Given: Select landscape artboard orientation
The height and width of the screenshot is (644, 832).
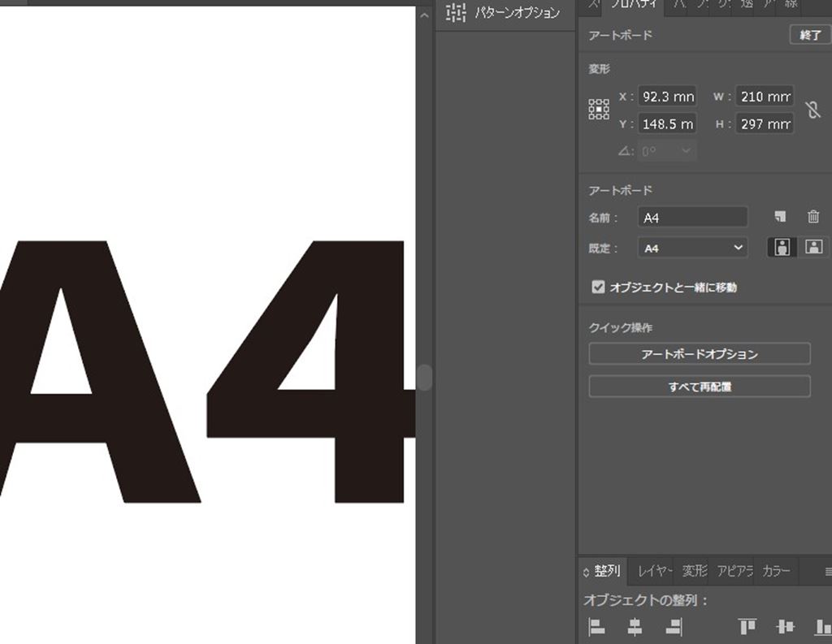Looking at the screenshot, I should (x=813, y=248).
